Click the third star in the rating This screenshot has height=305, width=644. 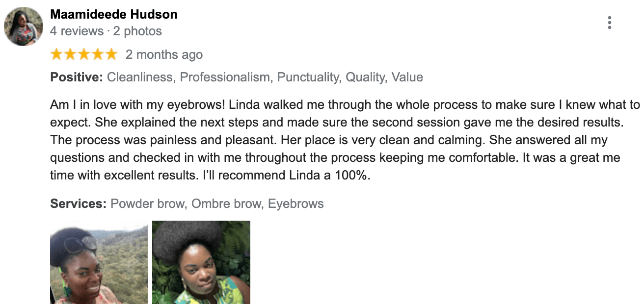(x=84, y=54)
